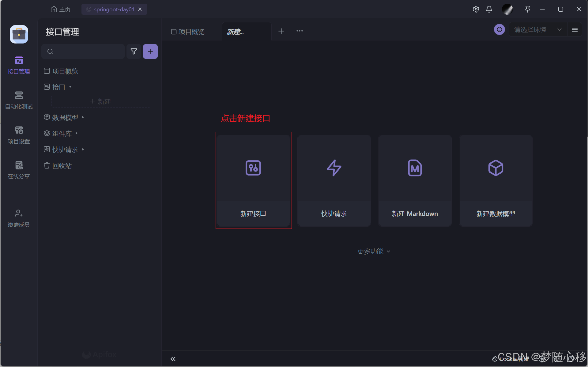Expand the 更多功能 section
Image resolution: width=588 pixels, height=367 pixels.
pos(374,251)
